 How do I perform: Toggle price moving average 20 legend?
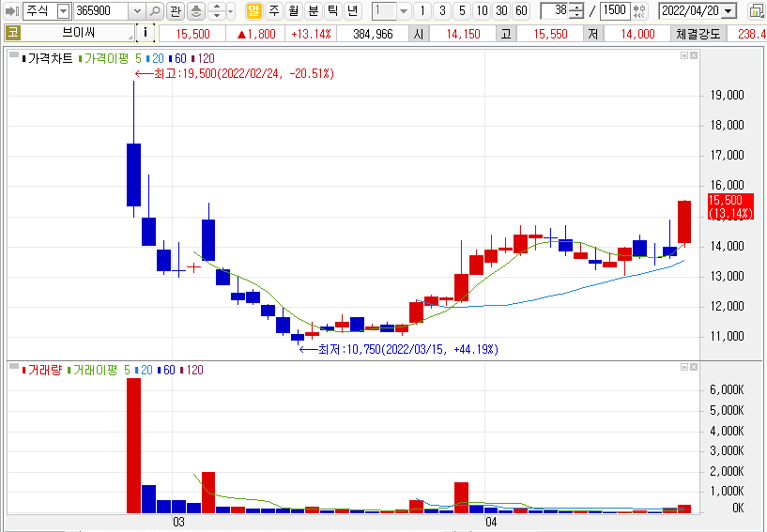click(x=155, y=59)
